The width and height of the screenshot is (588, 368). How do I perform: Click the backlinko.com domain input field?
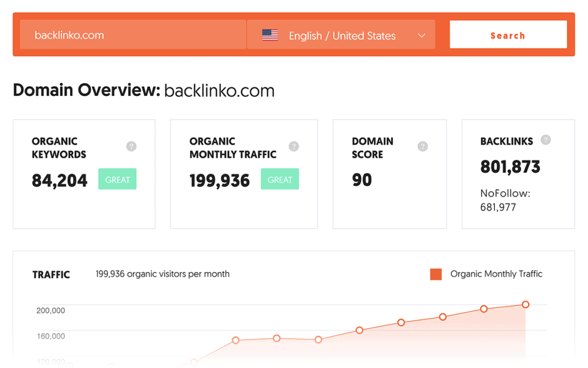(132, 35)
